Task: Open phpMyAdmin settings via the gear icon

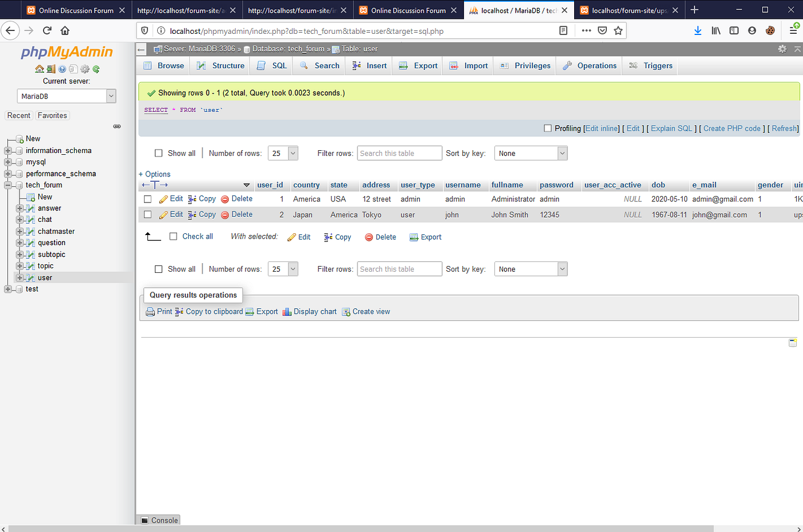Action: (x=85, y=68)
